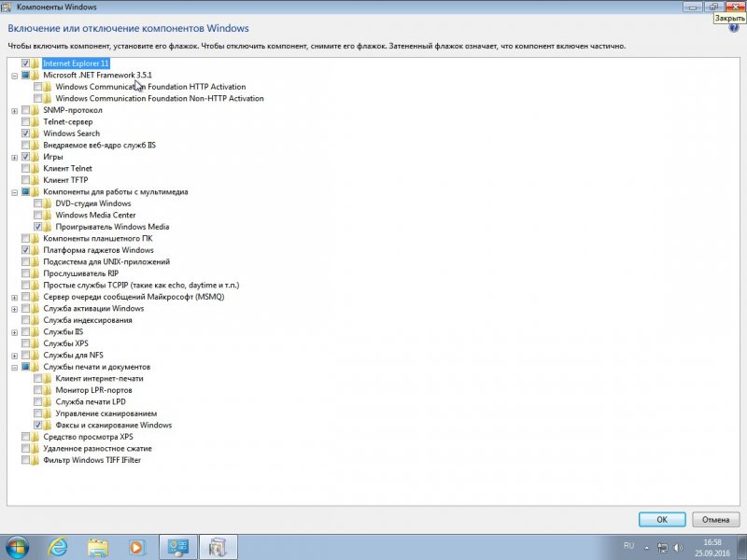Expand Служба активации Windows node
747x560 pixels.
[14, 310]
